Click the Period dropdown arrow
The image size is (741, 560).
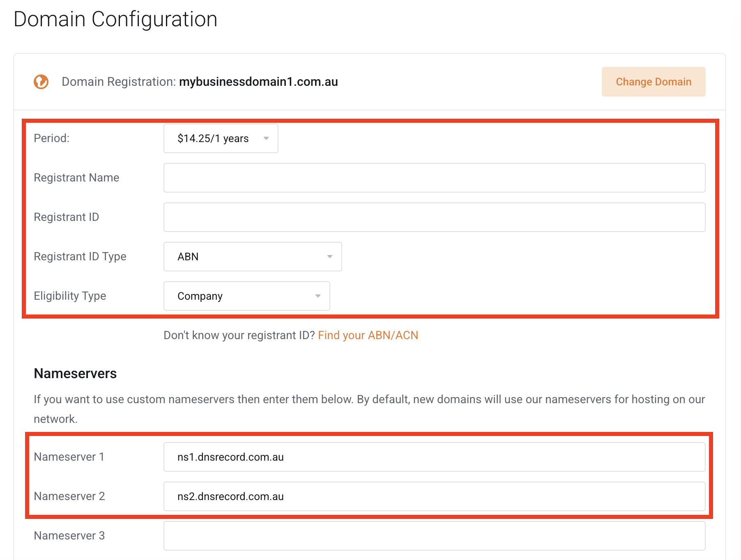pyautogui.click(x=266, y=138)
